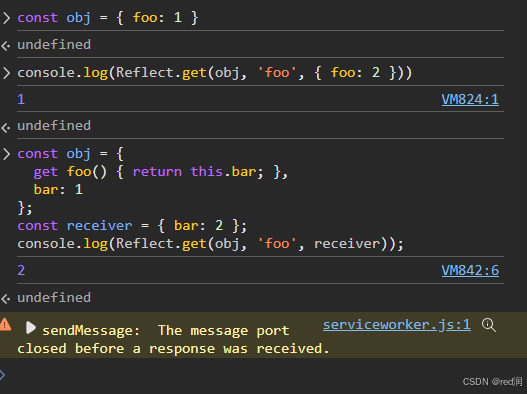Click the 'undefined' result below output 1
Image resolution: width=527 pixels, height=394 pixels.
54,125
